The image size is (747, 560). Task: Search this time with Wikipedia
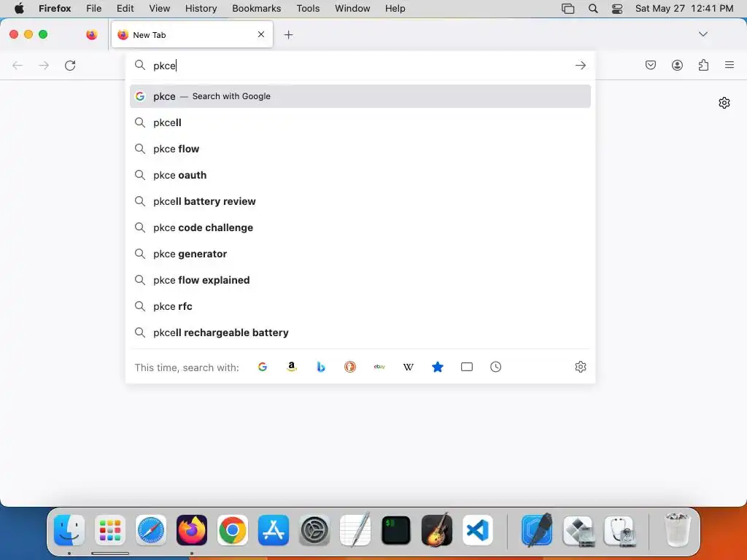coord(409,367)
